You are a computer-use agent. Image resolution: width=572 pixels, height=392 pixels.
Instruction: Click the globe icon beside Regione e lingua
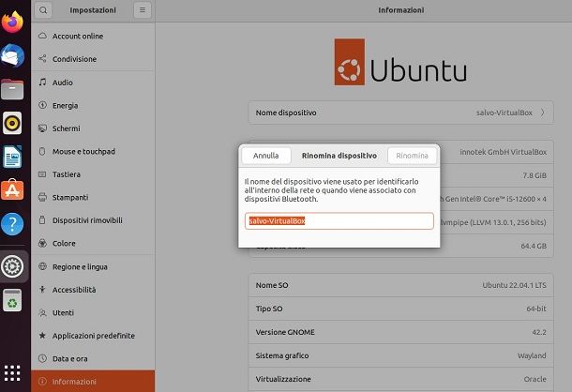[x=43, y=266]
